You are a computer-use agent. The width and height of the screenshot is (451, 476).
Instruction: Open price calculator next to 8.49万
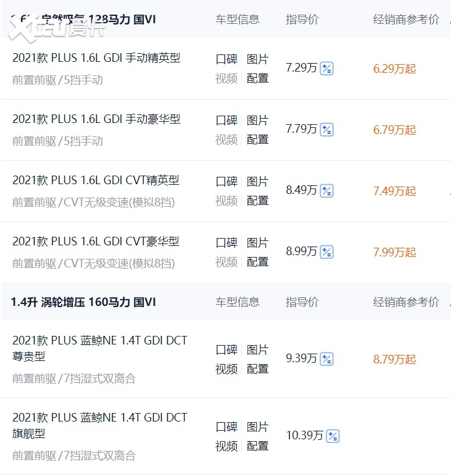pos(327,191)
